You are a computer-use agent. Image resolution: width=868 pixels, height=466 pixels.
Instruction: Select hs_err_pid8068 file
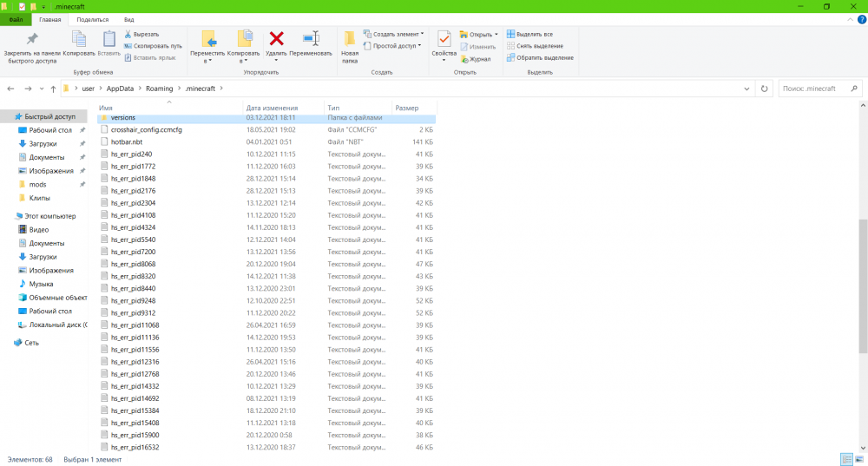(266, 265)
